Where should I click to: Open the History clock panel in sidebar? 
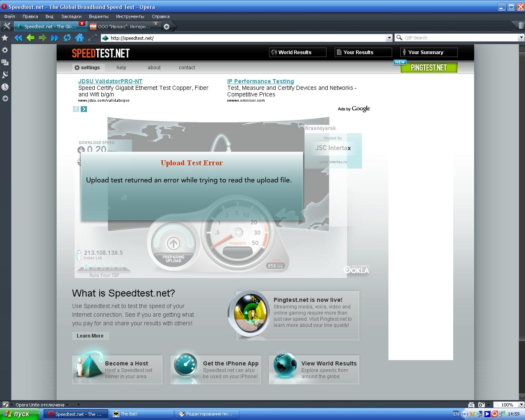[x=5, y=87]
